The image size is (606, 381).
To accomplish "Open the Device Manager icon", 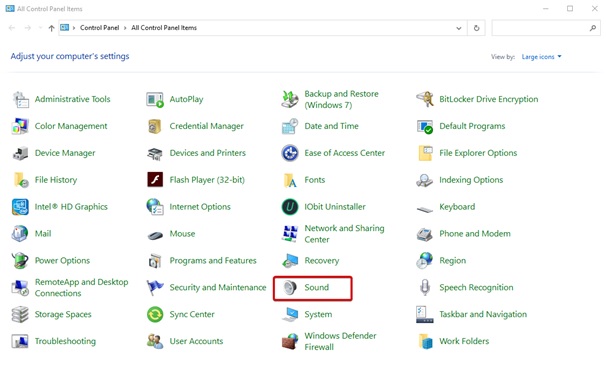I will click(20, 153).
